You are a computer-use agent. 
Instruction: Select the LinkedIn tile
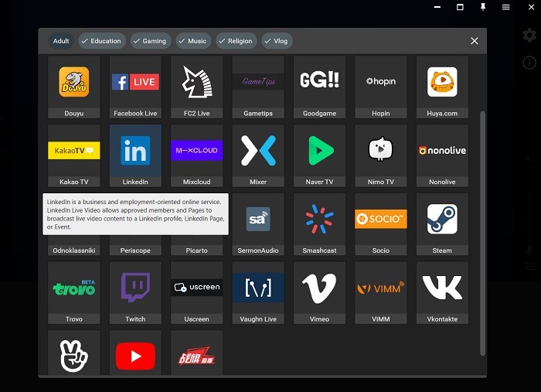(x=135, y=155)
